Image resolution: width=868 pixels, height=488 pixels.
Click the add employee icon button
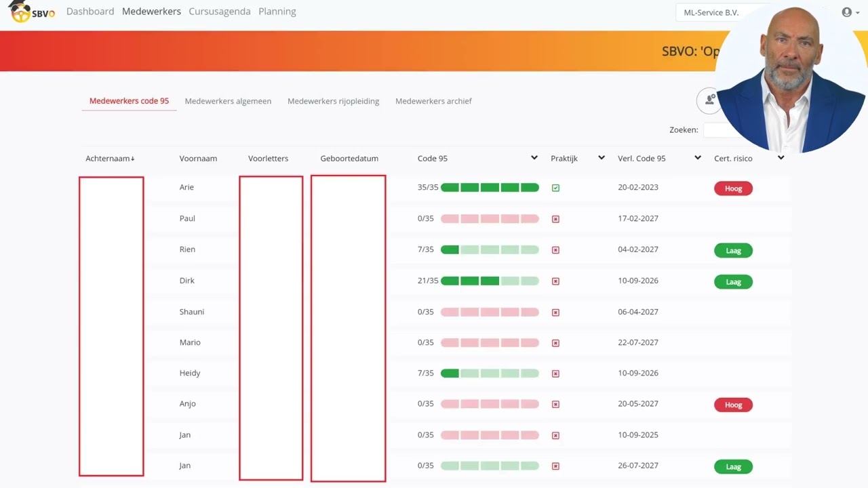click(x=709, y=100)
